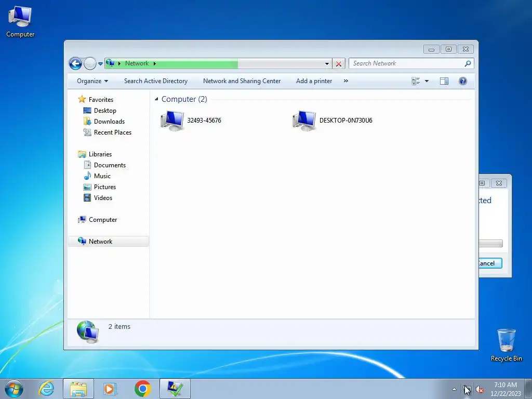The image size is (532, 399).
Task: Open Windows Explorer taskbar button
Action: click(78, 389)
